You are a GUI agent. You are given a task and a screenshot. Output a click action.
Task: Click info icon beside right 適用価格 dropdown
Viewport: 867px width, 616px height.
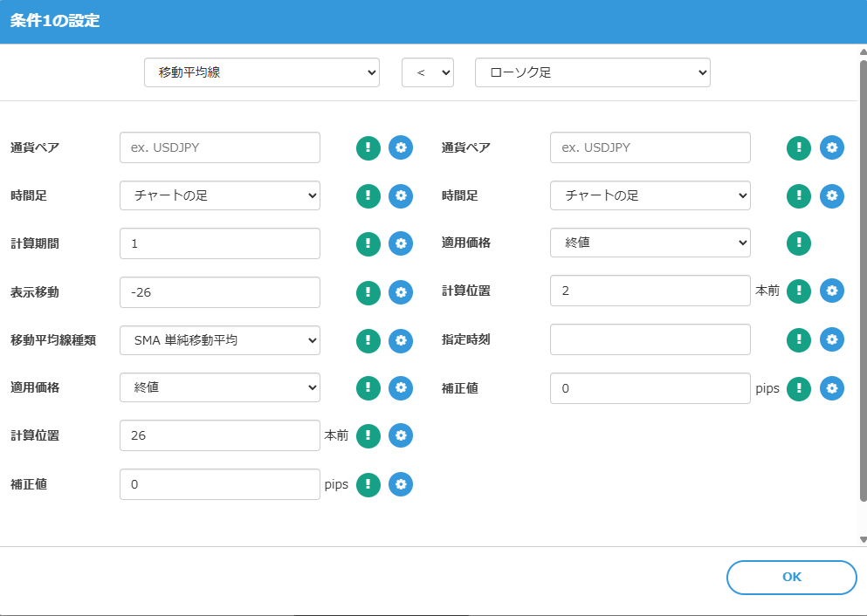[x=799, y=243]
